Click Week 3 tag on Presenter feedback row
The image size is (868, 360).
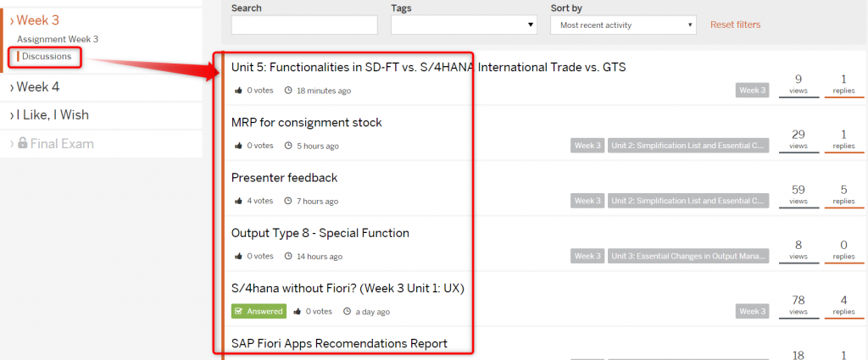pos(587,201)
